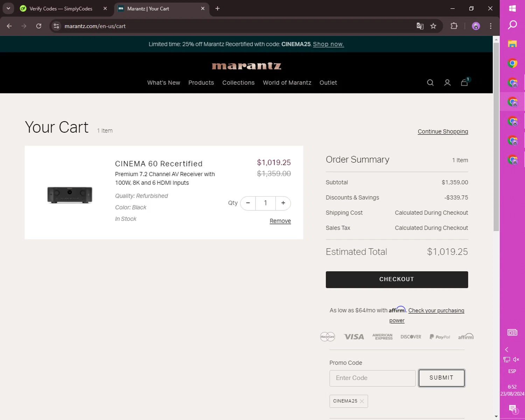View site information icon in address bar
Image resolution: width=525 pixels, height=420 pixels.
56,26
